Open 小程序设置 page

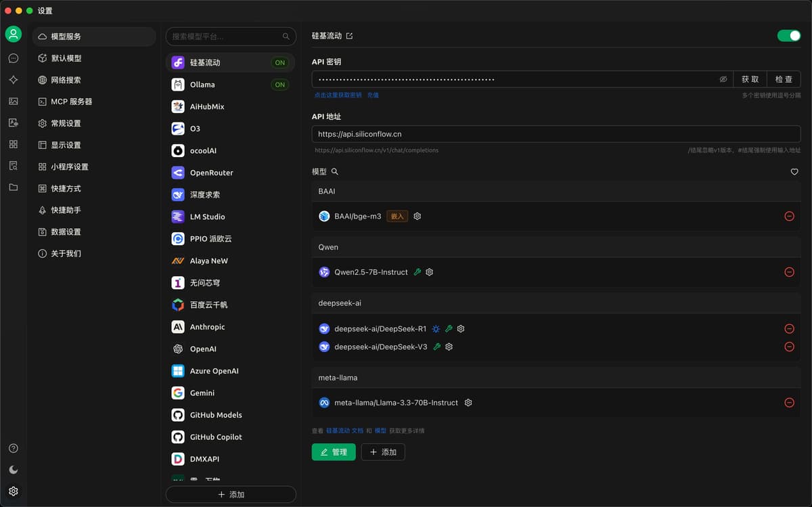(94, 167)
